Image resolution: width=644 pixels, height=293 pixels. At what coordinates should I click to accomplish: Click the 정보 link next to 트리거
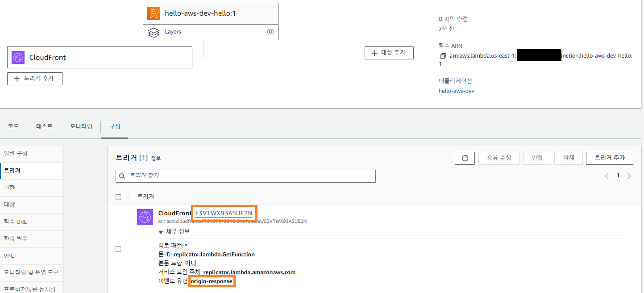(x=156, y=159)
